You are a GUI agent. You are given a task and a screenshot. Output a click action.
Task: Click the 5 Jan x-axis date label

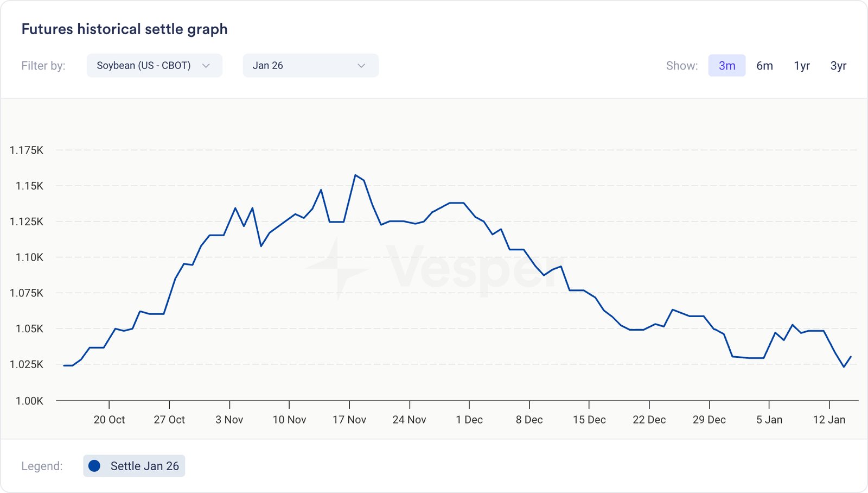[x=769, y=420]
